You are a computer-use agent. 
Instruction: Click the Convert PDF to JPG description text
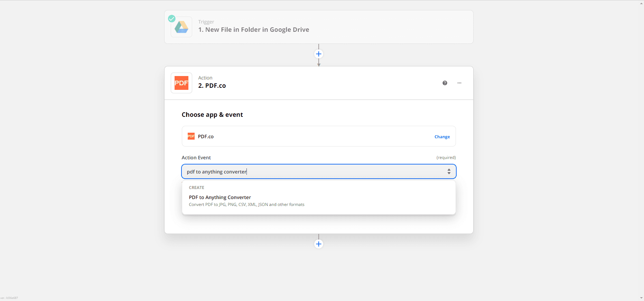tap(246, 205)
